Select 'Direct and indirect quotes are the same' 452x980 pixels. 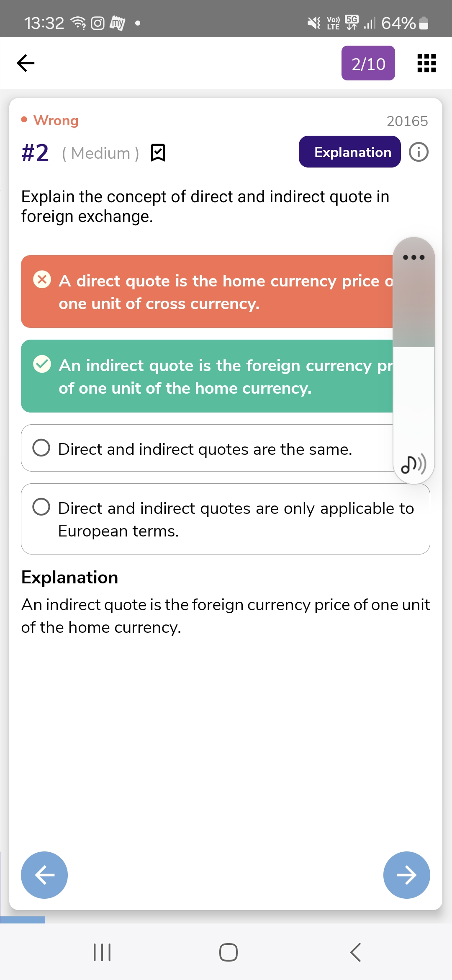205,449
